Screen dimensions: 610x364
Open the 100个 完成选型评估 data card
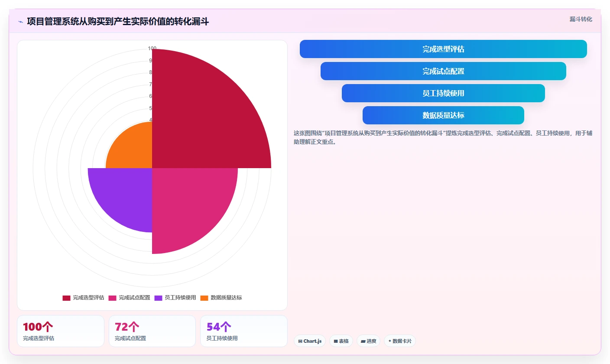coord(61,331)
